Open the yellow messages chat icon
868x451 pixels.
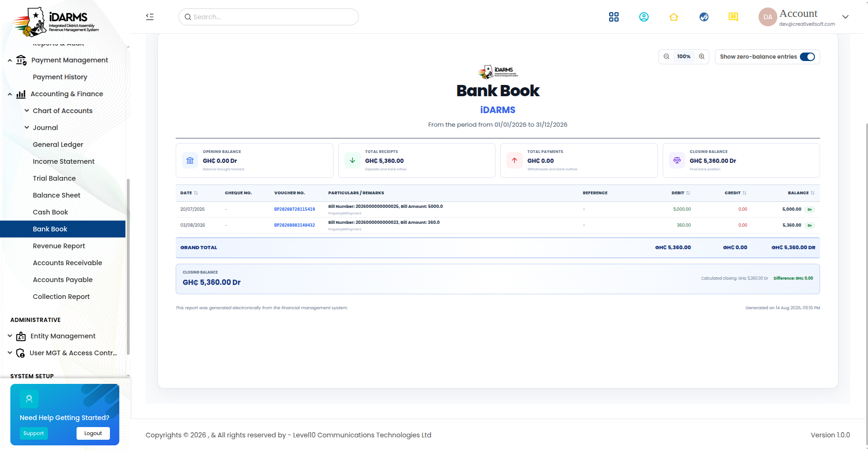[733, 17]
